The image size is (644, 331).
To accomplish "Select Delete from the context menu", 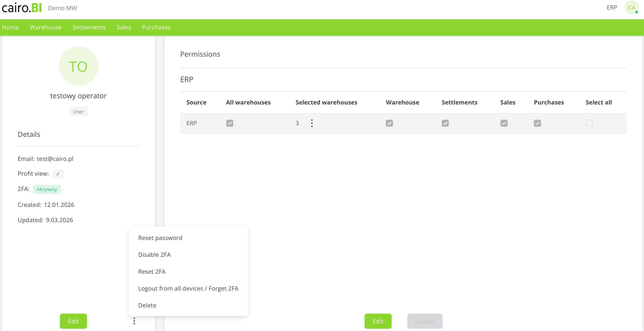I will (x=147, y=305).
